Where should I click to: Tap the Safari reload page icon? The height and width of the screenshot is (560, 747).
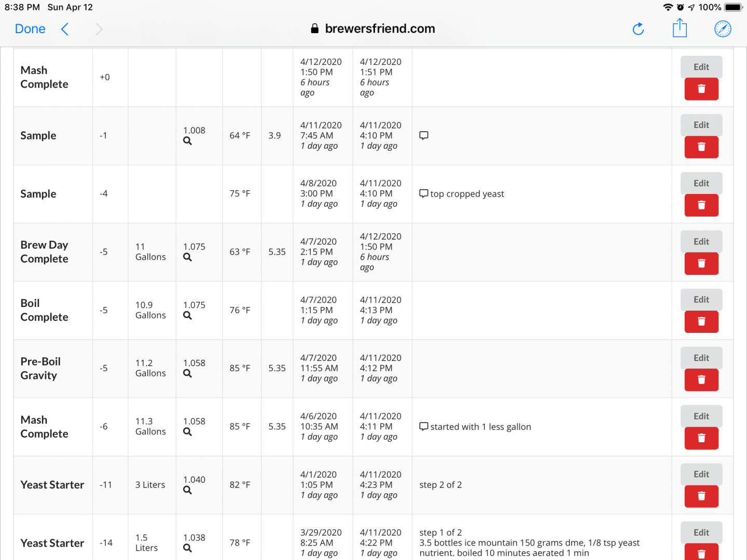[638, 29]
